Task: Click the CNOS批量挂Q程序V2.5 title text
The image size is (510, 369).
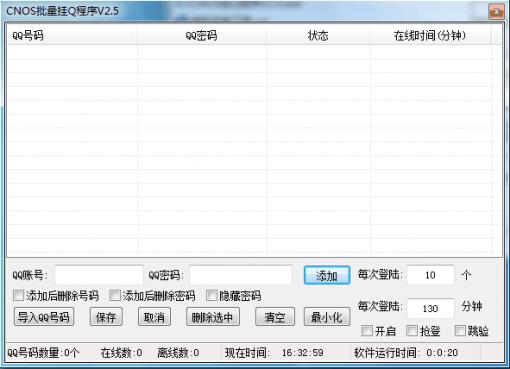Action: [x=62, y=11]
